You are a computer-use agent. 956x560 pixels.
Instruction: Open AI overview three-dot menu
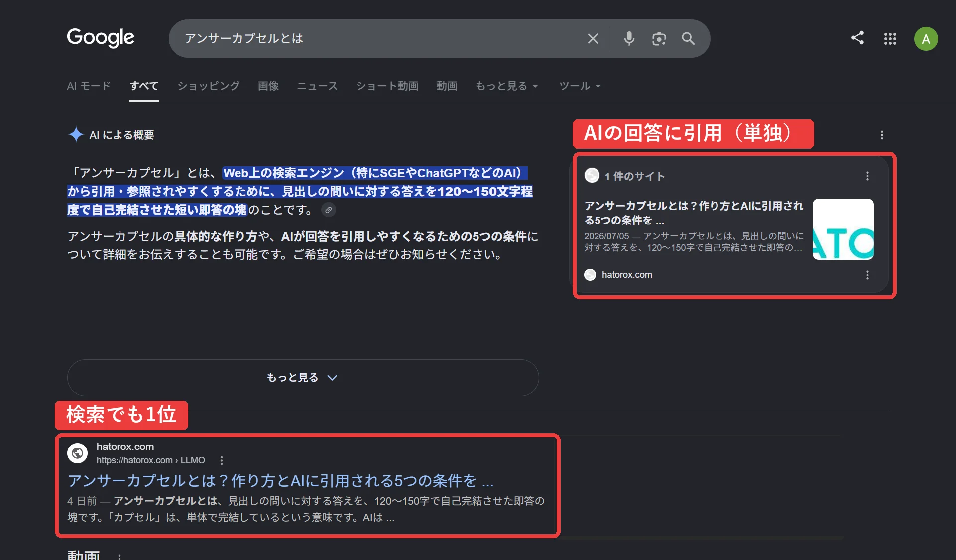tap(882, 135)
